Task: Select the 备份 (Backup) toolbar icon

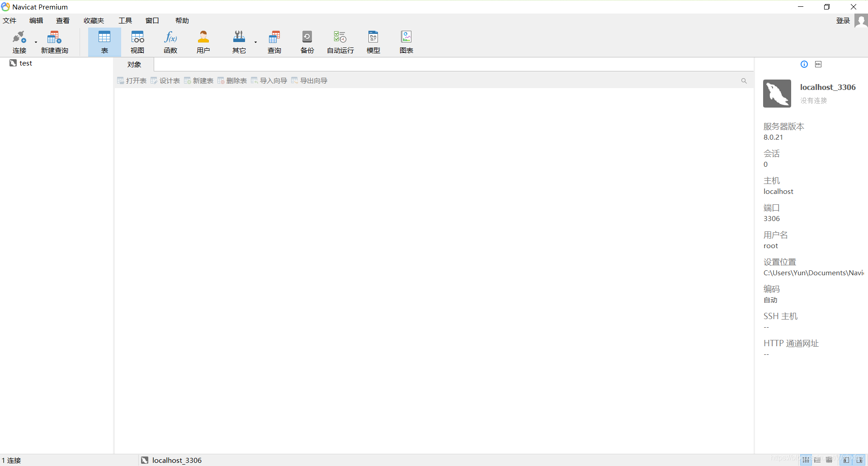Action: [x=307, y=42]
